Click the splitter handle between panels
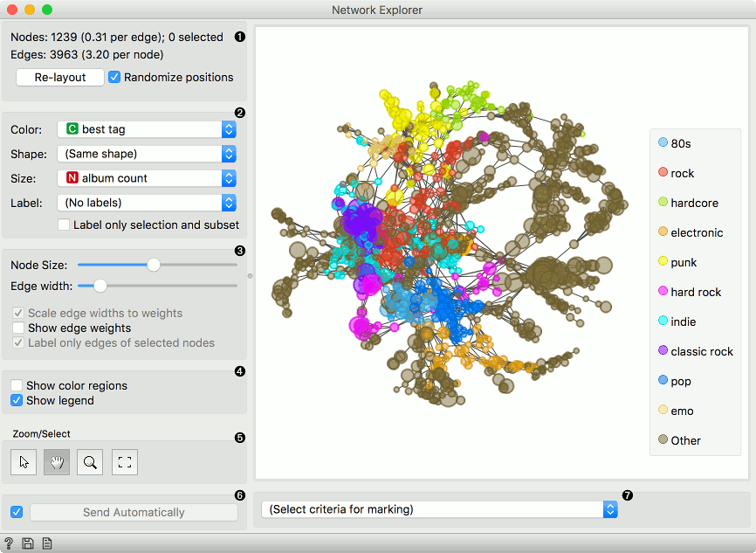The image size is (756, 553). (250, 276)
